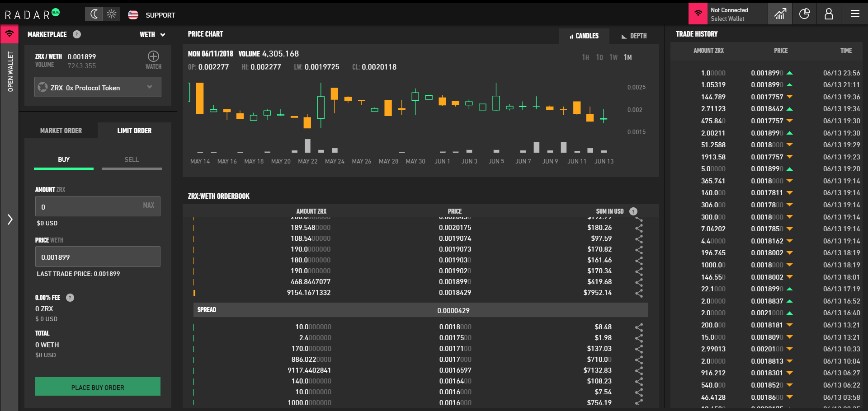Open the hamburger menu
The image size is (868, 411).
point(855,14)
